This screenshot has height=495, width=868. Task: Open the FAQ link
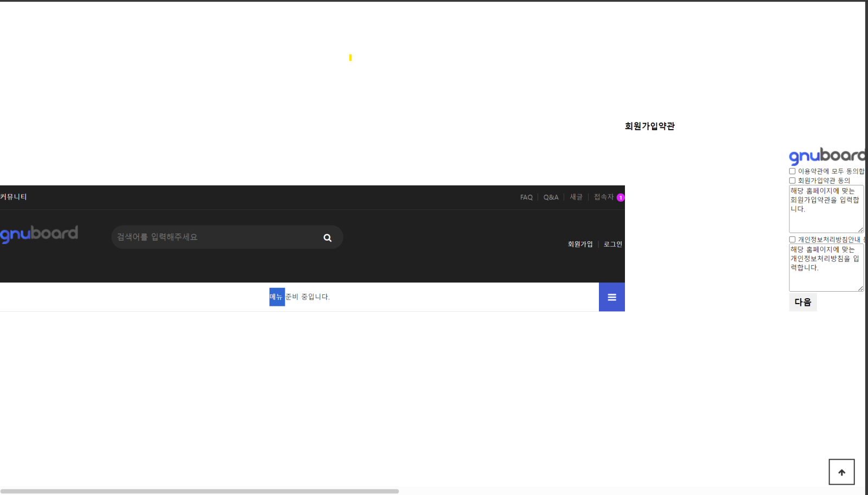[x=526, y=197]
